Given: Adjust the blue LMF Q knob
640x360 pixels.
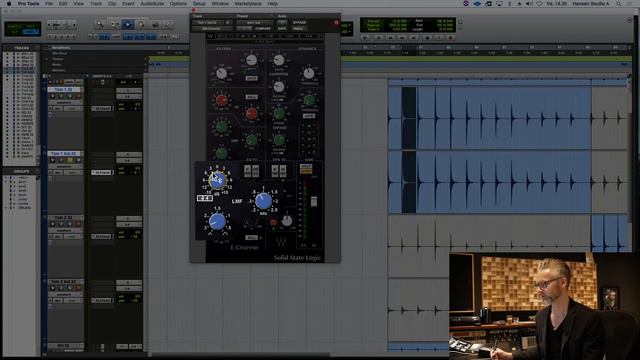Looking at the screenshot, I should pyautogui.click(x=217, y=222).
